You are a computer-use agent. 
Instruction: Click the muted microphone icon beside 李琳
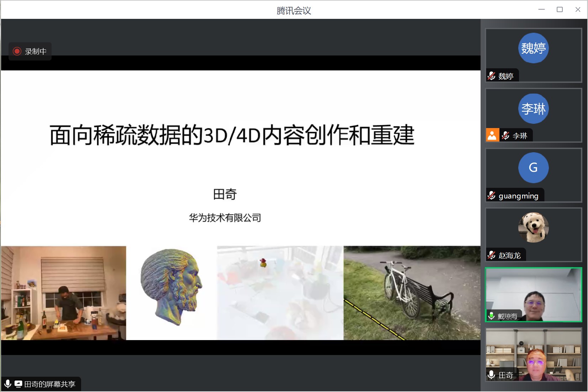coord(505,136)
